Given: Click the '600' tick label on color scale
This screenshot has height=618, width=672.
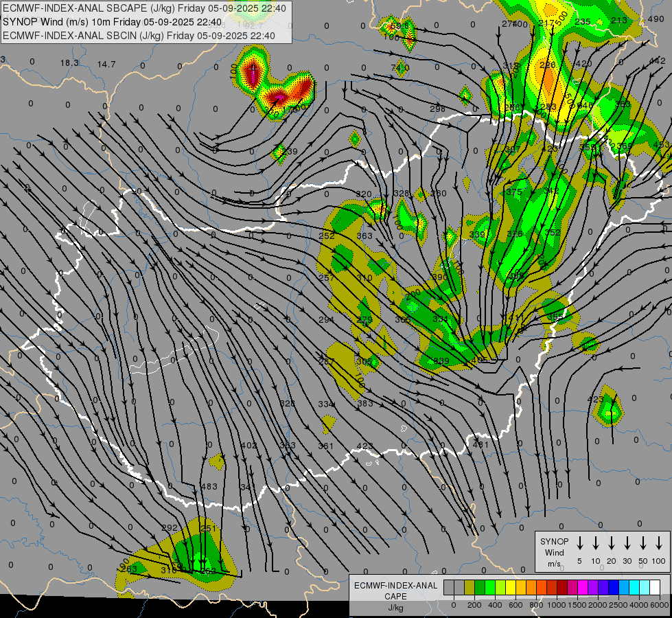Looking at the screenshot, I should coord(515,605).
